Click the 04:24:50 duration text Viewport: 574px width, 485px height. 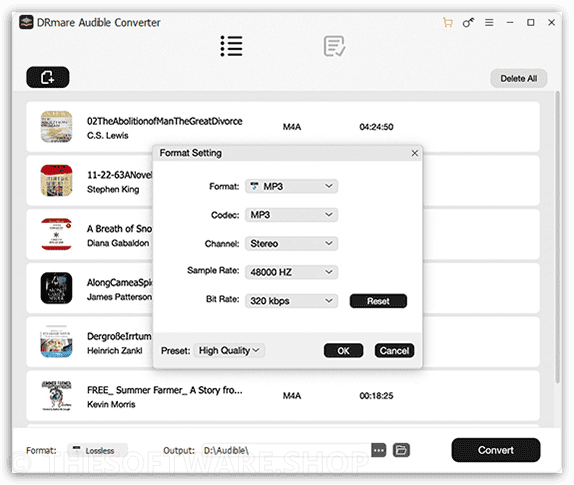(x=376, y=127)
